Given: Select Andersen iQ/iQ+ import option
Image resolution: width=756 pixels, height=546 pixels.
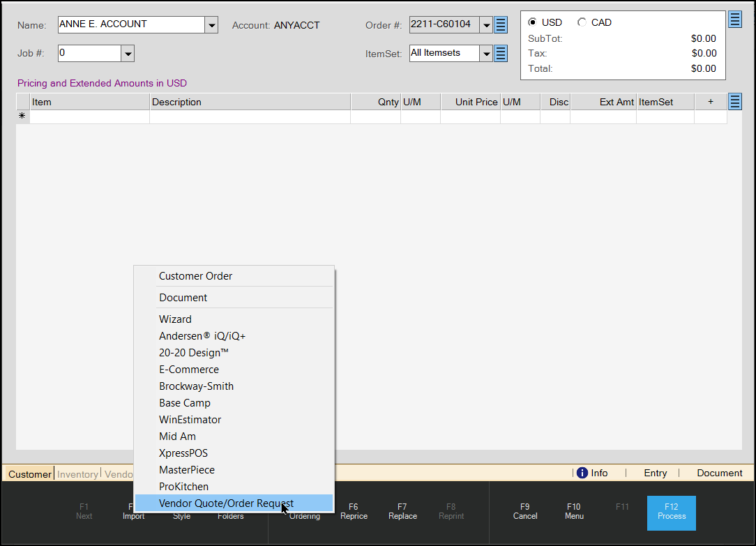Looking at the screenshot, I should pyautogui.click(x=202, y=336).
